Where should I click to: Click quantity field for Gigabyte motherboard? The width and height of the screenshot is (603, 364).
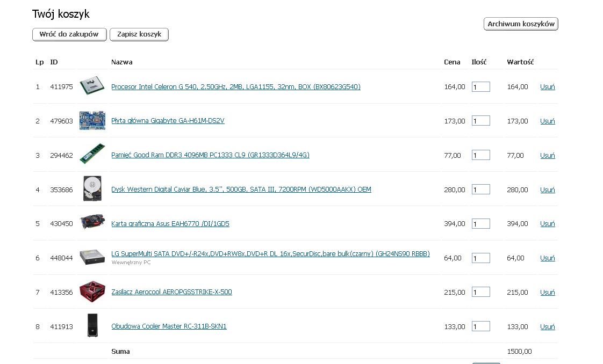pos(480,121)
